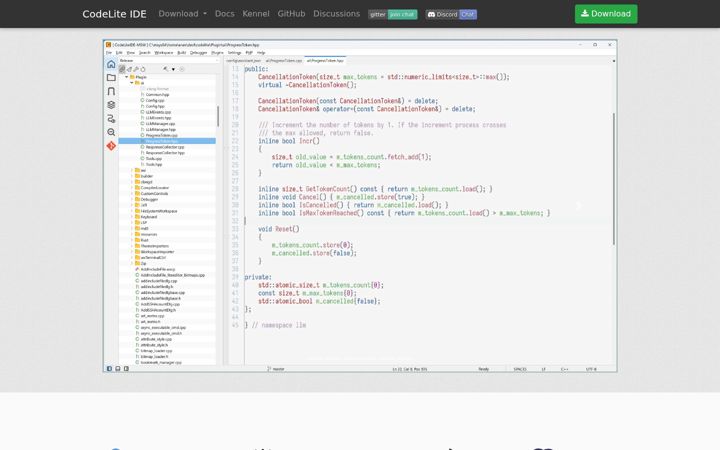Open the GitHub link in navbar
720x450 pixels.
(x=291, y=14)
